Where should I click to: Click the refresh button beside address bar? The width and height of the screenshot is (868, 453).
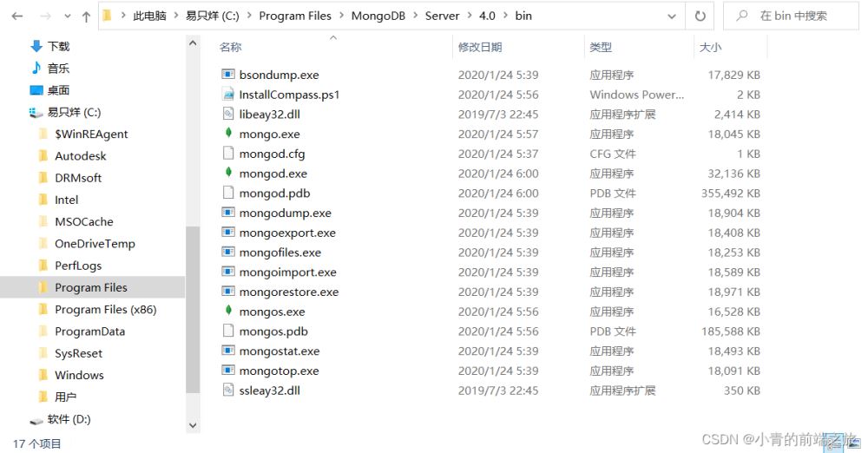(x=700, y=16)
